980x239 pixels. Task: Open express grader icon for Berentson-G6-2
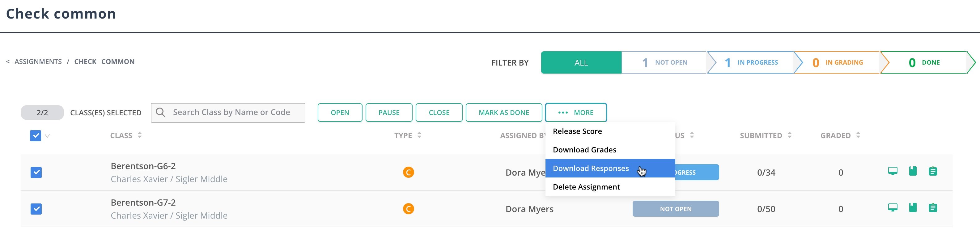913,171
